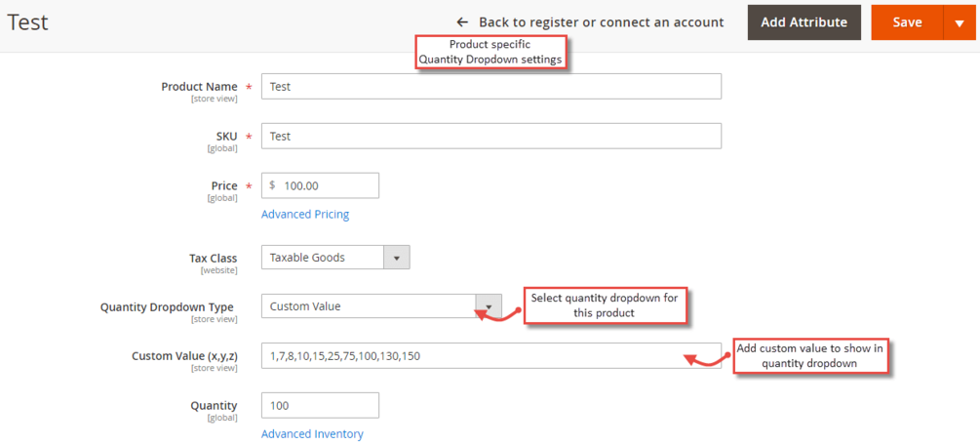The image size is (980, 445).
Task: Open the Save options dropdown arrow
Action: 960,22
